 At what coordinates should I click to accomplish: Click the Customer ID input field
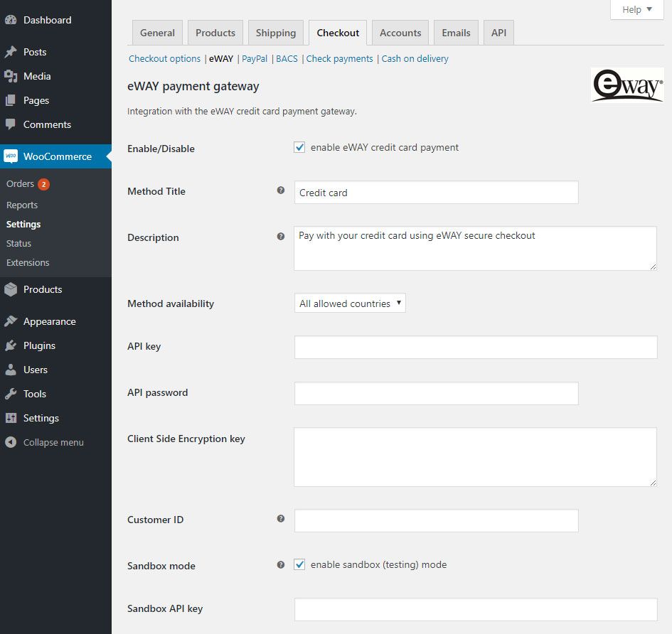(x=437, y=520)
